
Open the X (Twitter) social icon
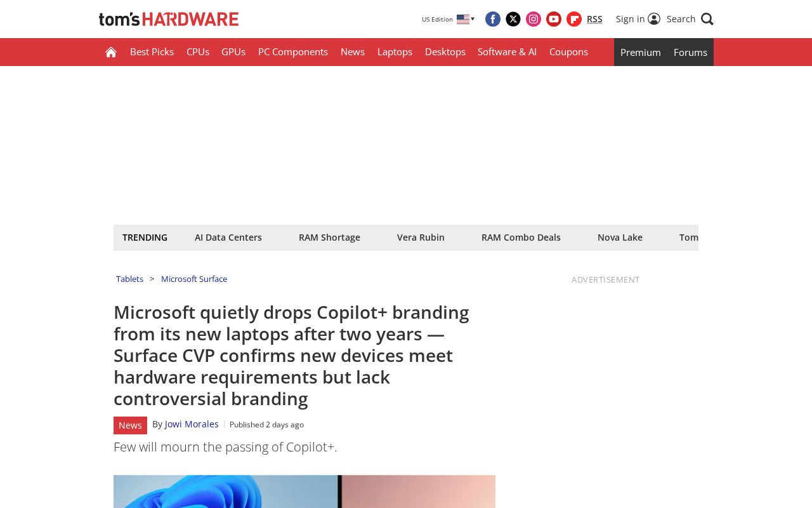[513, 19]
